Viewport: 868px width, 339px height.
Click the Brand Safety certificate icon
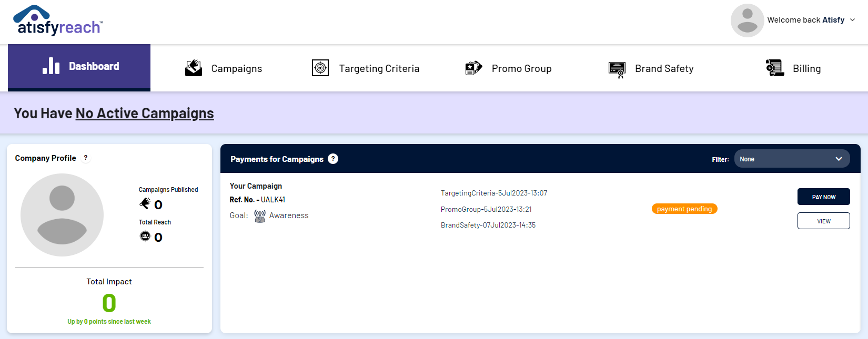click(617, 69)
